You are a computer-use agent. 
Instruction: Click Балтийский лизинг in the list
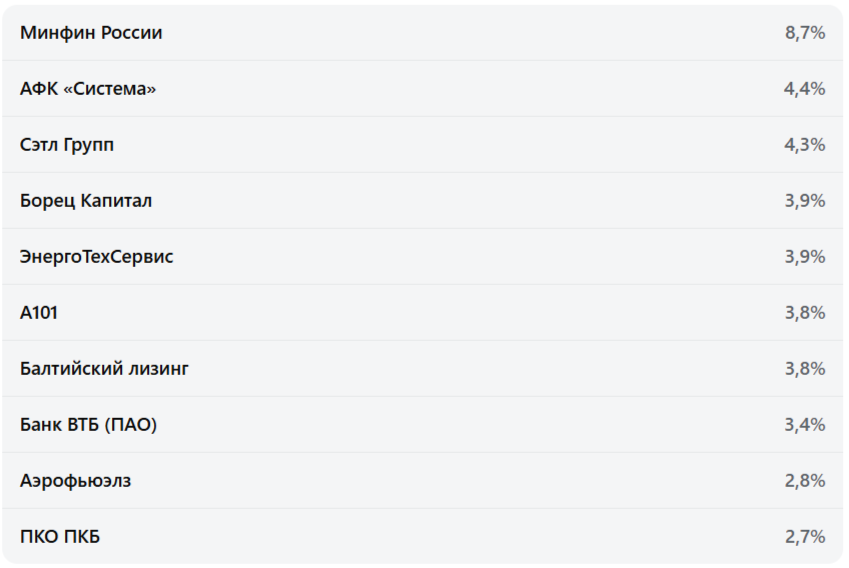pyautogui.click(x=104, y=369)
